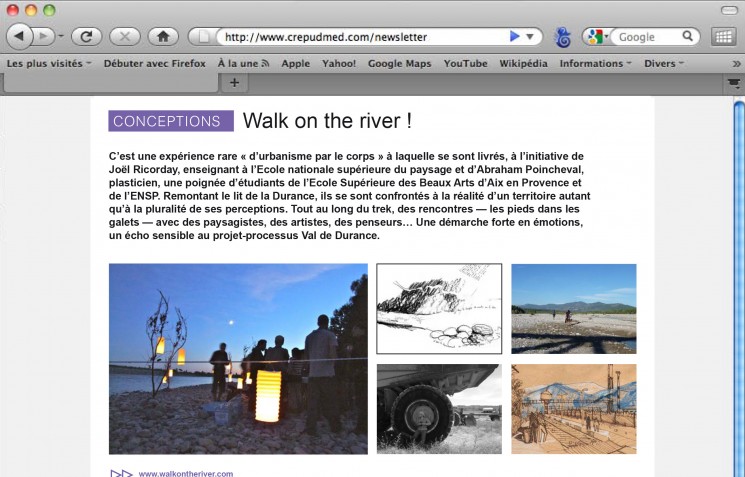
Task: Open the black-and-white truck wheel photo
Action: 439,409
